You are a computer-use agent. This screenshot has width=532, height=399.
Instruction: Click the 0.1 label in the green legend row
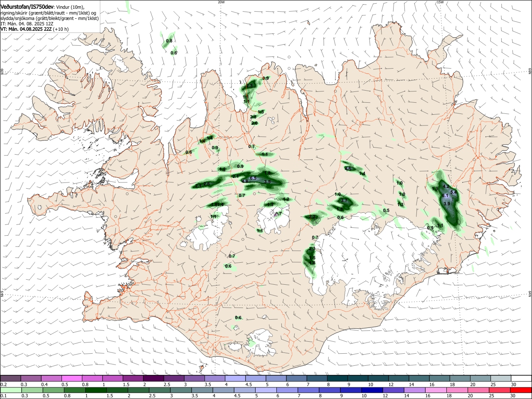coord(3,396)
